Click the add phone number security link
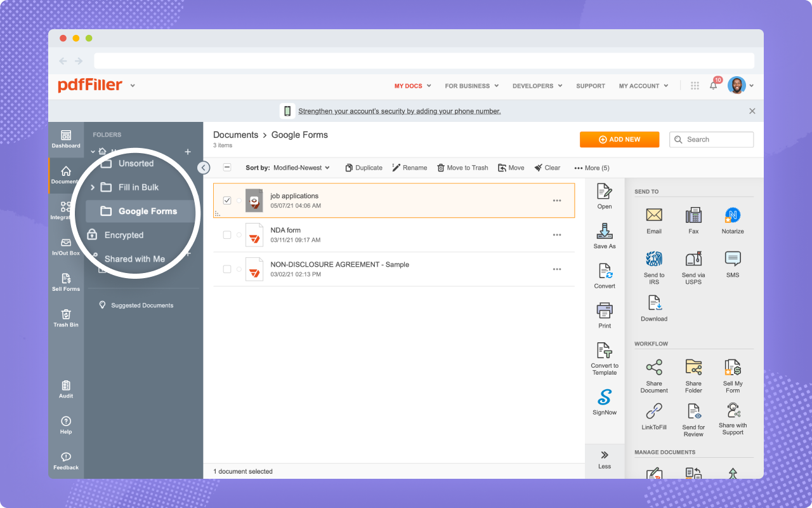The width and height of the screenshot is (812, 508). coord(400,111)
